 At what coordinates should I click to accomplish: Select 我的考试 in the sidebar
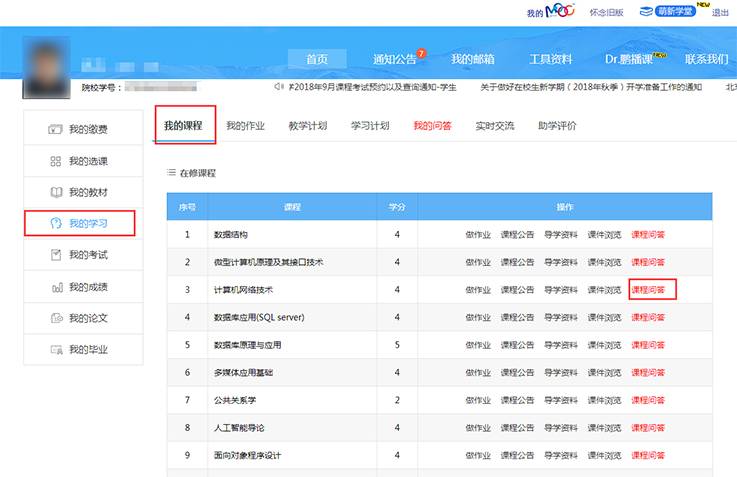click(x=88, y=255)
